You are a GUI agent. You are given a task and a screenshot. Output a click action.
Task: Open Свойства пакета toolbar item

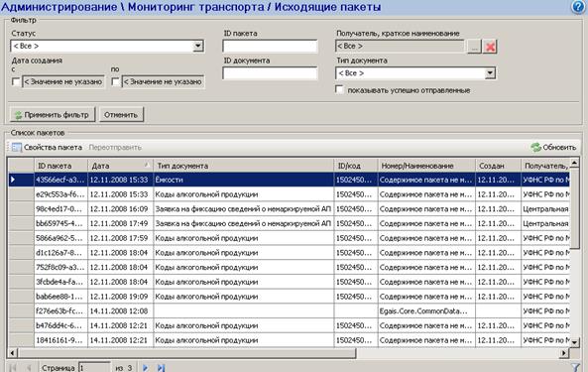pos(47,148)
